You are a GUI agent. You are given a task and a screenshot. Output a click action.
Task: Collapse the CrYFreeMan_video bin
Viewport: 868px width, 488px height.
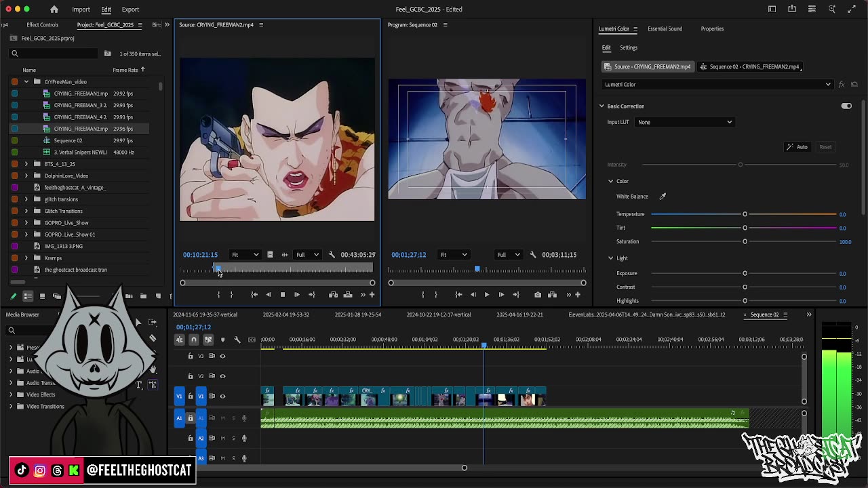tap(26, 82)
